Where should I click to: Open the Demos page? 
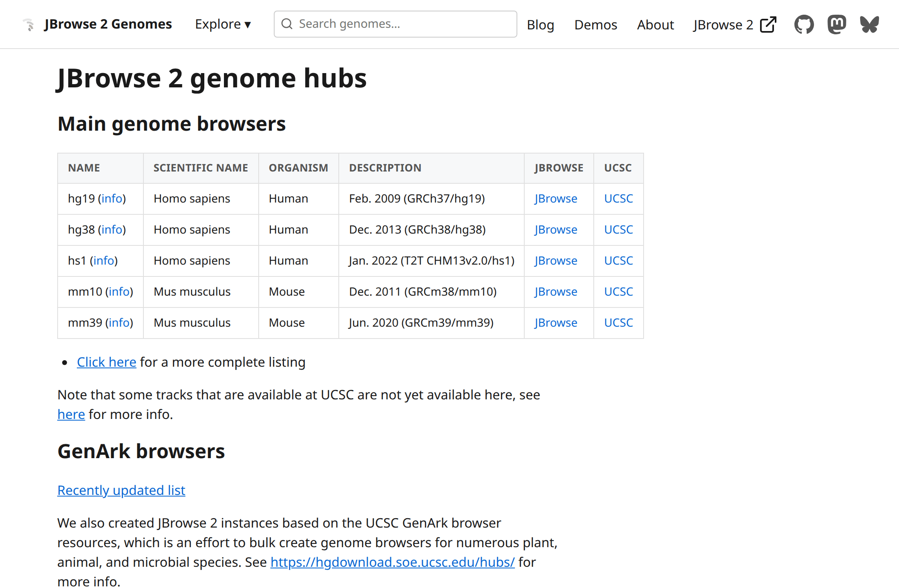pos(595,24)
